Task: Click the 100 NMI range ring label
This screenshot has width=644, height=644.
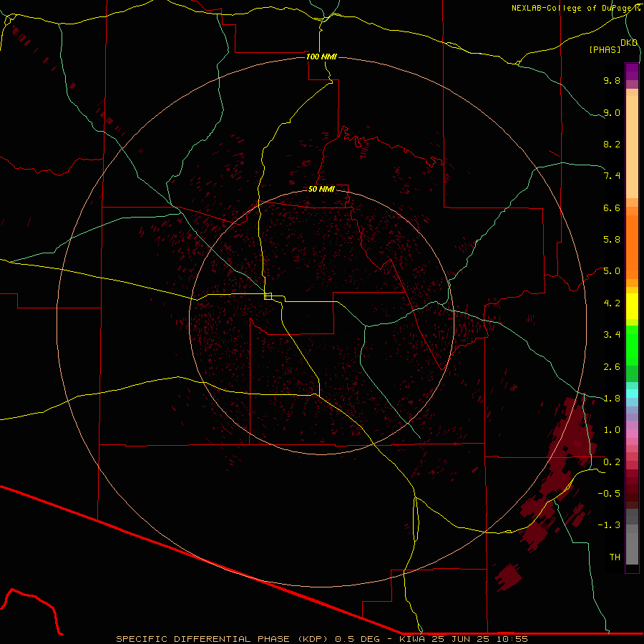Action: coord(321,57)
